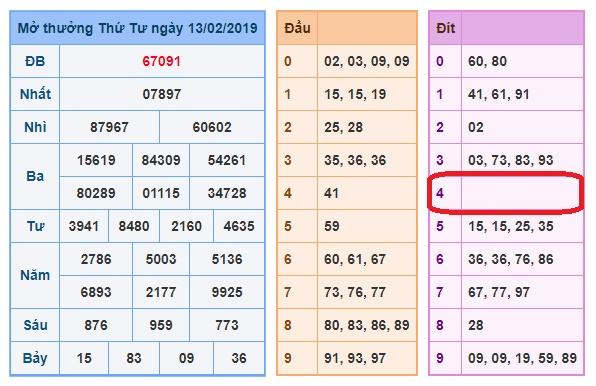Click the Sáu prize row label

tap(35, 325)
